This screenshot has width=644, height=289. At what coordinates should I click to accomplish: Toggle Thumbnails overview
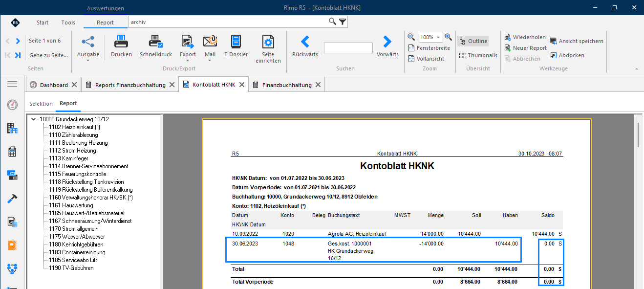point(478,55)
